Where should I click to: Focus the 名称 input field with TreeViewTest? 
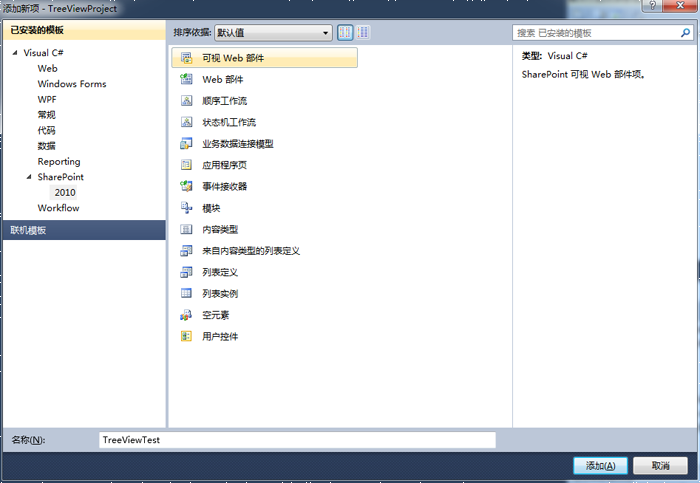(x=297, y=440)
